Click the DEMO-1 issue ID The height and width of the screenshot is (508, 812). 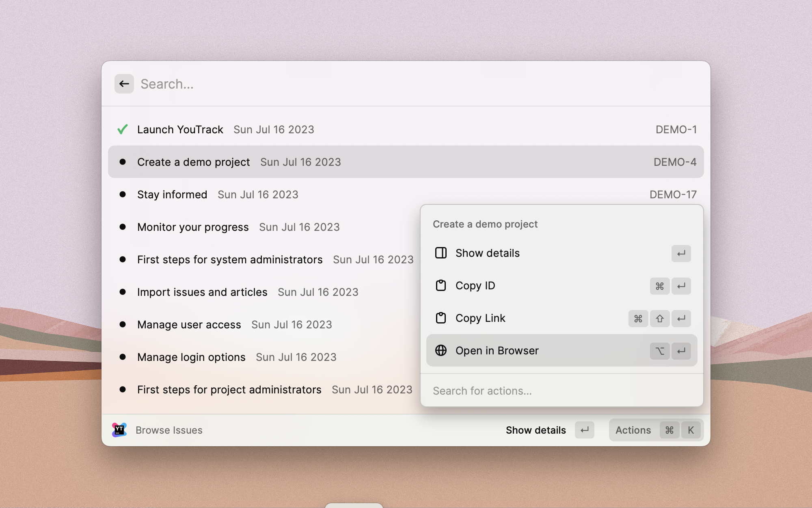coord(676,129)
